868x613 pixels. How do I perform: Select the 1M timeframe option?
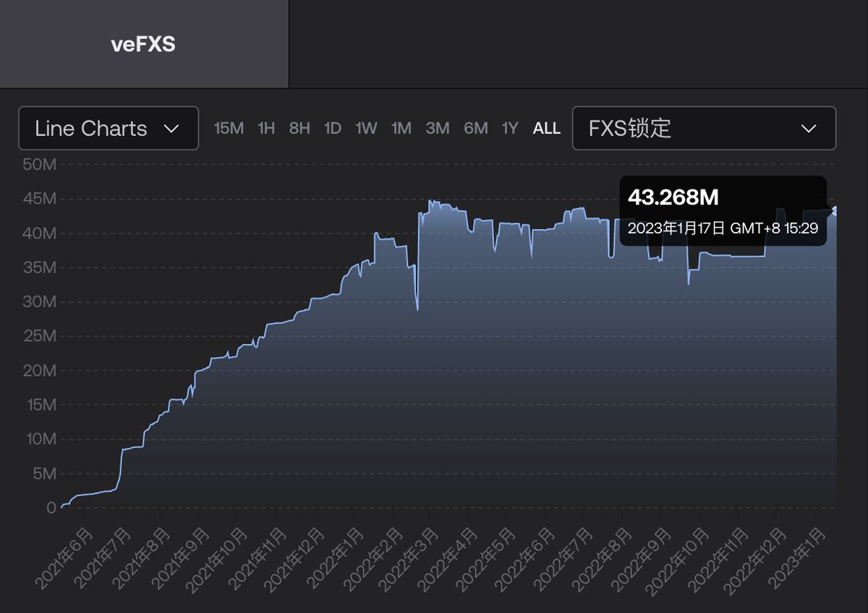coord(401,128)
